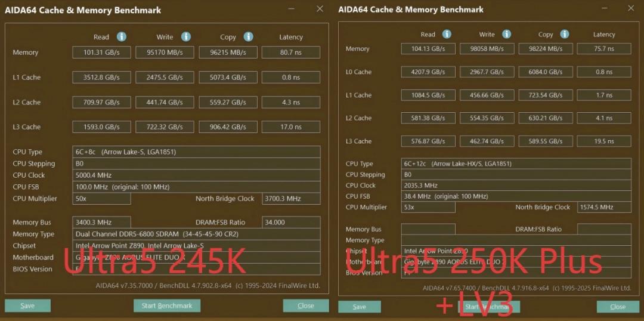
Task: Select L2 read 581.38 GB/s value
Action: (428, 118)
